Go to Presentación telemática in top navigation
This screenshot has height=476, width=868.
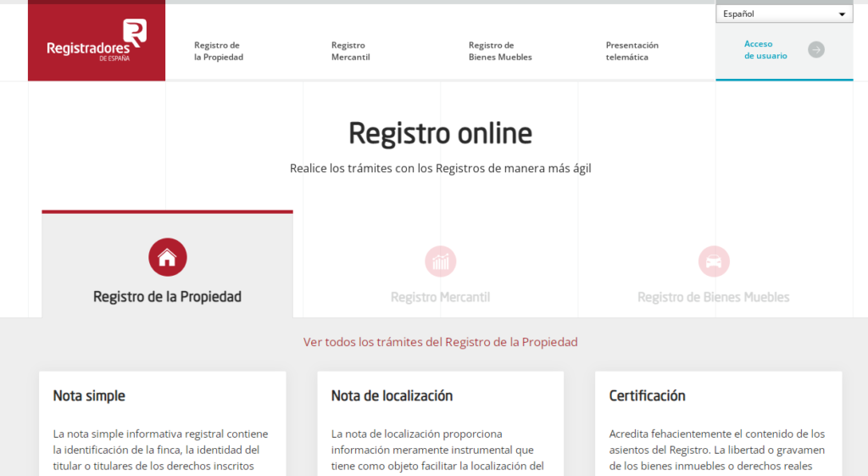632,51
